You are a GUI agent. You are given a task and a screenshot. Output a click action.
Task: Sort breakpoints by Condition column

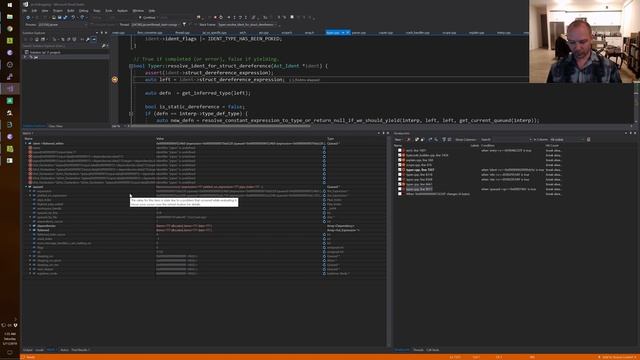coord(487,145)
